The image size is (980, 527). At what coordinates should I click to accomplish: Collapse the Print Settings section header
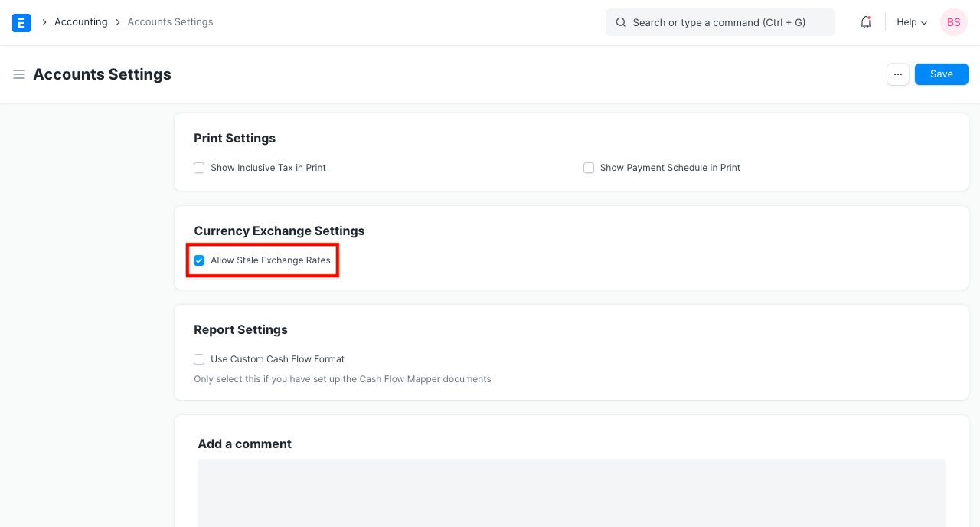[x=234, y=139]
